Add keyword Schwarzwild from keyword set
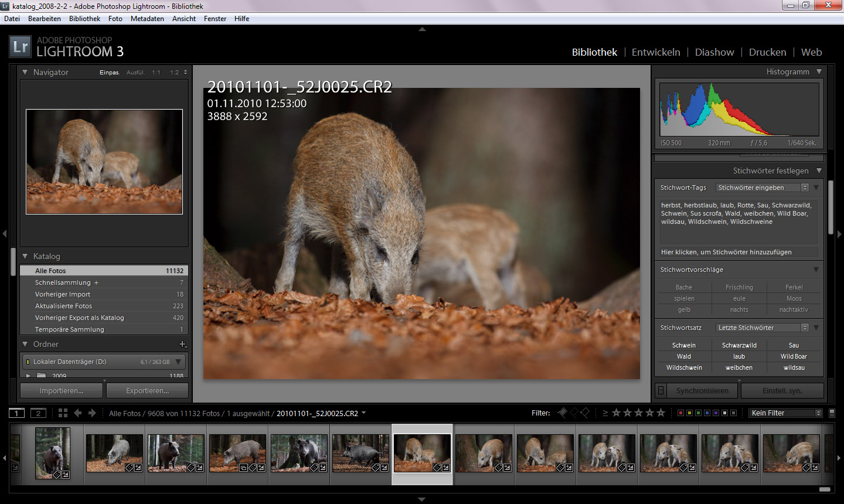The width and height of the screenshot is (844, 504). (739, 345)
